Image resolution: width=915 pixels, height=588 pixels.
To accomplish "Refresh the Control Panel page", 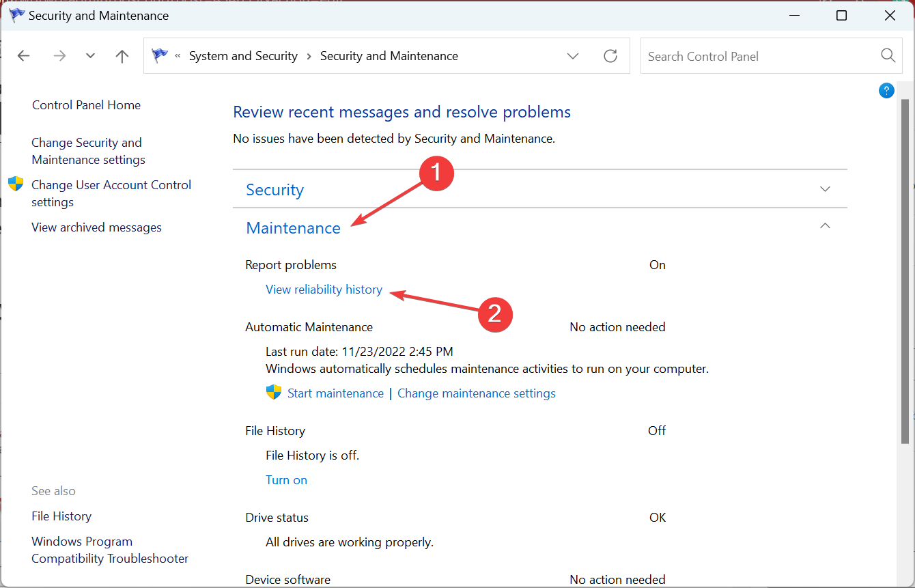I will [610, 56].
